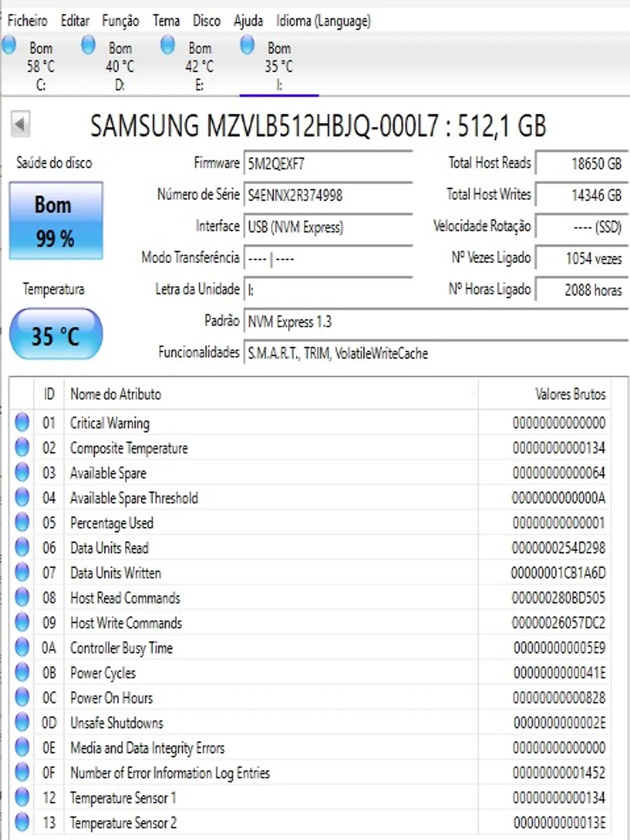The width and height of the screenshot is (630, 840).
Task: Click the Velocidade Rotação value field
Action: (581, 227)
